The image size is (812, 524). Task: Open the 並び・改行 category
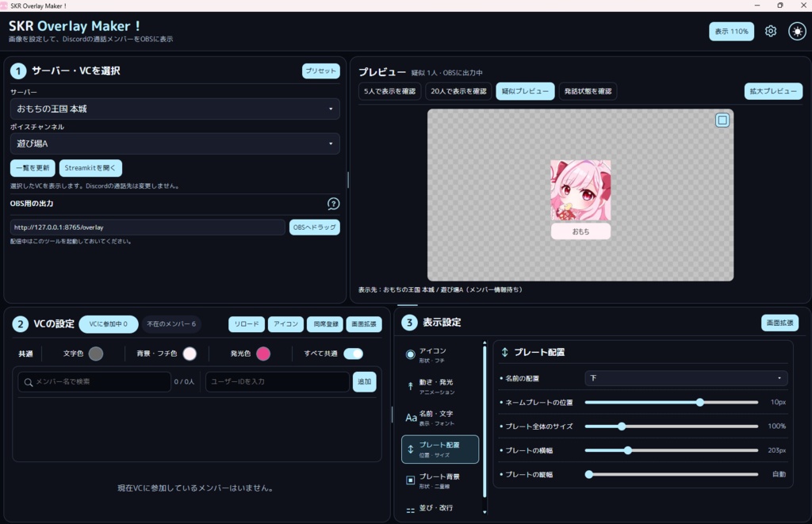tap(440, 508)
